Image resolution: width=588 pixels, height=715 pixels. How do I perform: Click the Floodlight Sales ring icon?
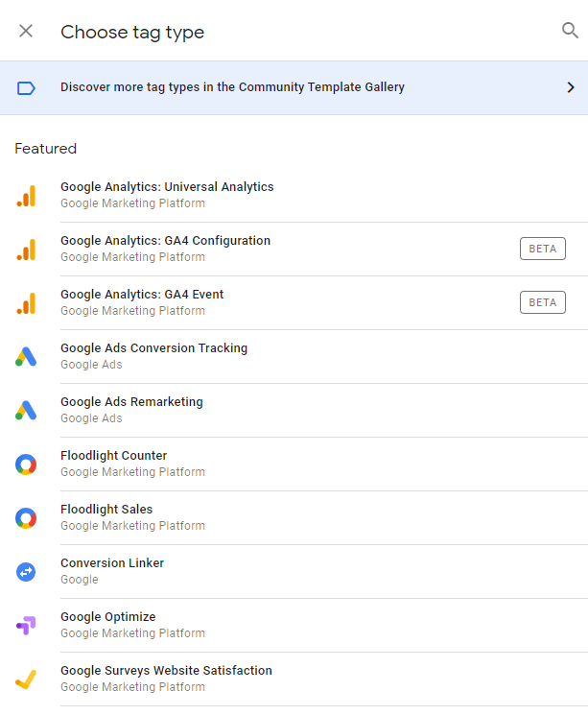click(x=26, y=518)
